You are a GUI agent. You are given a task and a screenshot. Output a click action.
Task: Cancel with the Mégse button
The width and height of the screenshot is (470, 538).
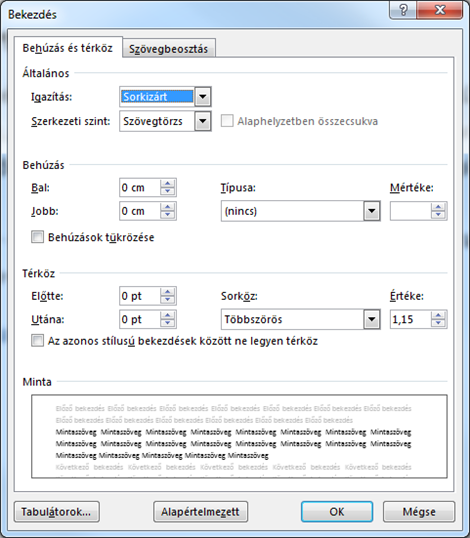pyautogui.click(x=419, y=512)
